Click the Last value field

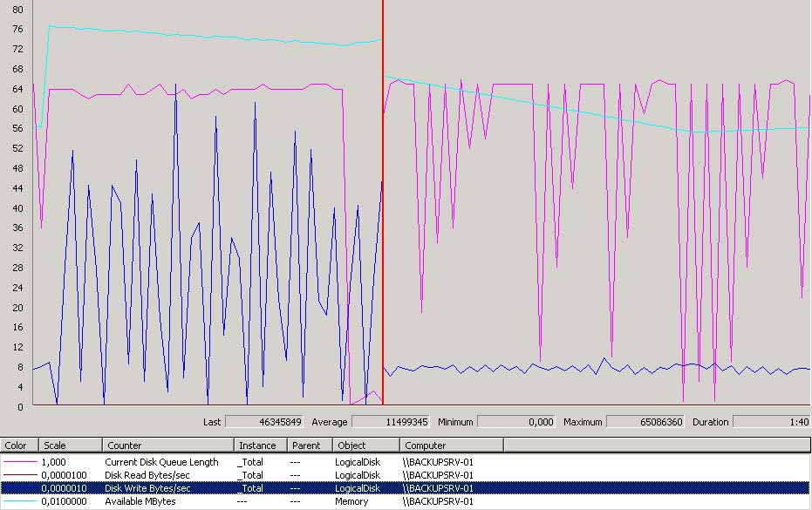[264, 422]
